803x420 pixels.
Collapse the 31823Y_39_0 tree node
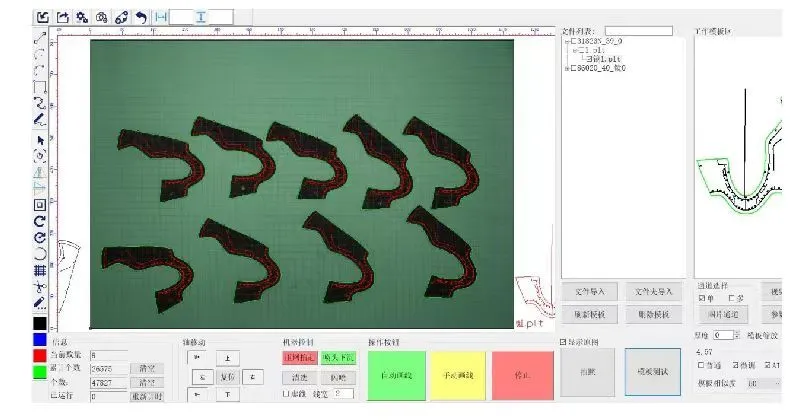pyautogui.click(x=567, y=41)
